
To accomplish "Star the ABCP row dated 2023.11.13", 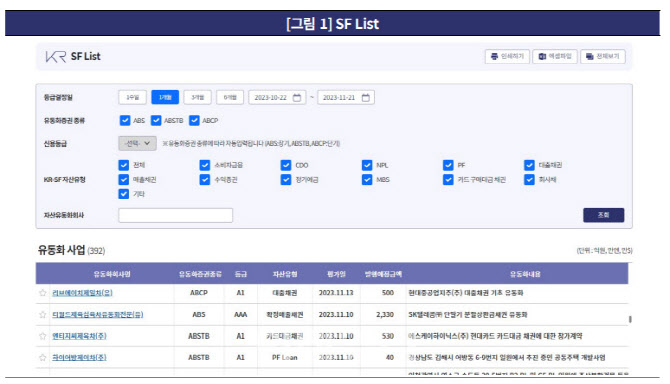I will point(42,293).
